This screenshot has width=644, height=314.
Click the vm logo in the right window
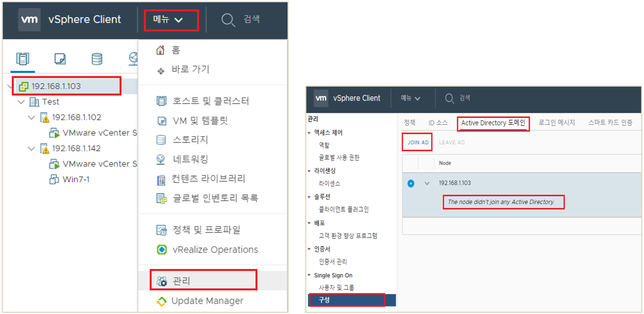(321, 98)
